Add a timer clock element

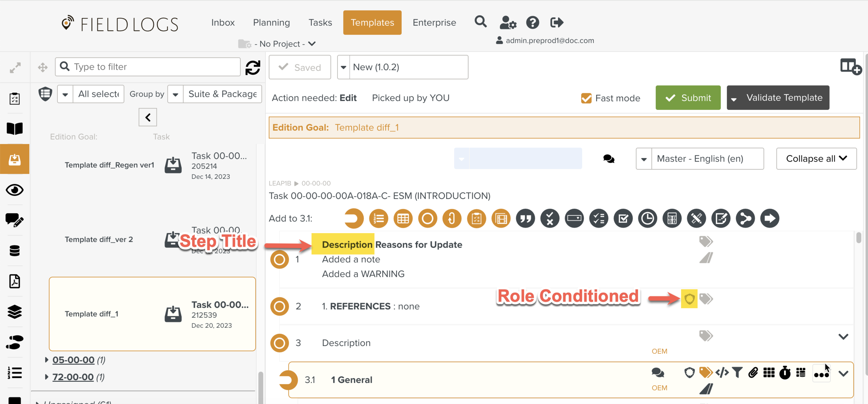pyautogui.click(x=648, y=218)
